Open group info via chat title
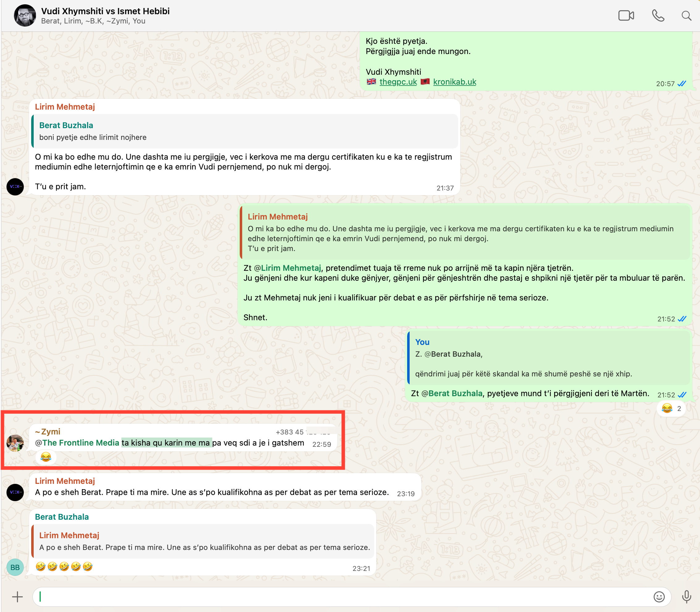The height and width of the screenshot is (612, 700). pyautogui.click(x=105, y=11)
